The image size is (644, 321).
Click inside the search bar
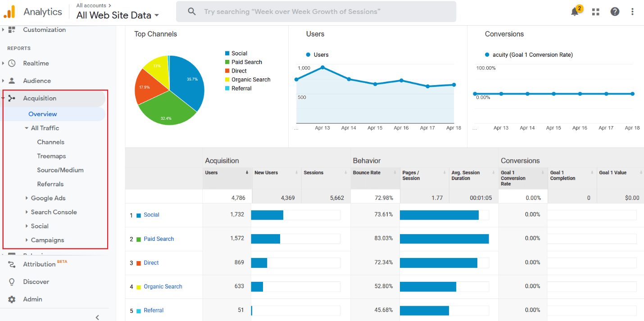pyautogui.click(x=315, y=12)
